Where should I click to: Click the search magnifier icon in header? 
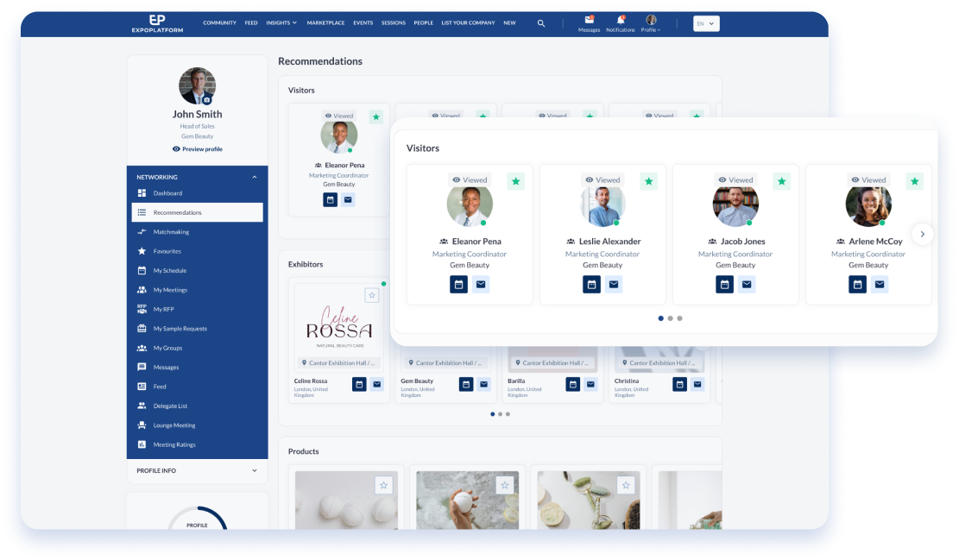click(x=541, y=23)
